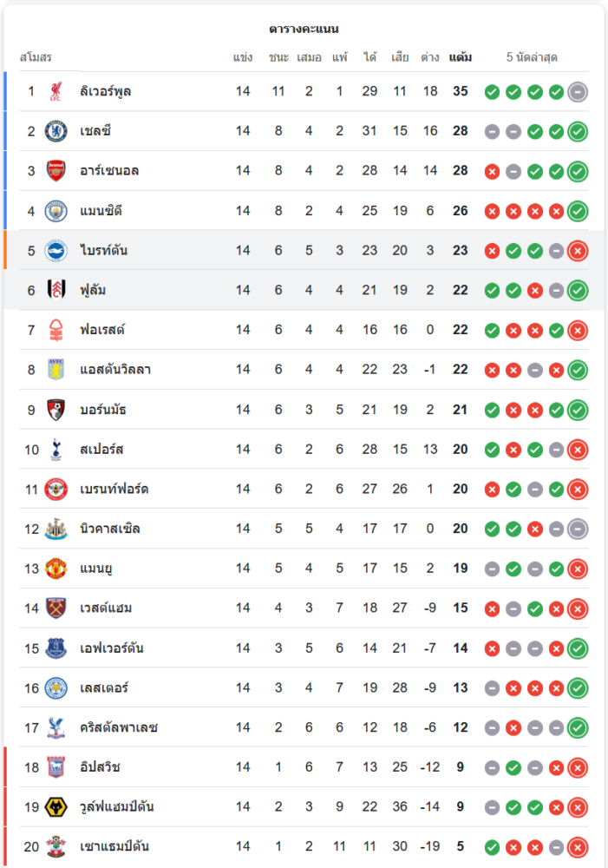Click the Wolverhampton wolf crest icon
This screenshot has height=868, width=608.
click(x=56, y=807)
